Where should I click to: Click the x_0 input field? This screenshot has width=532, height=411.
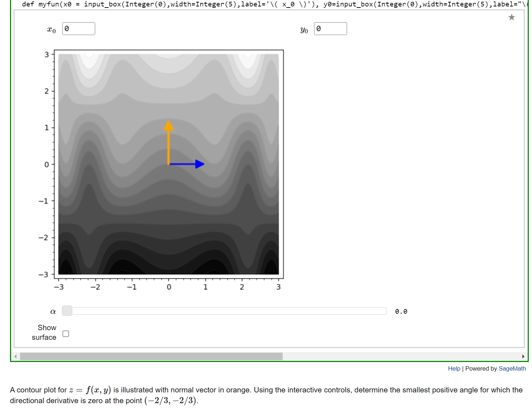click(78, 28)
